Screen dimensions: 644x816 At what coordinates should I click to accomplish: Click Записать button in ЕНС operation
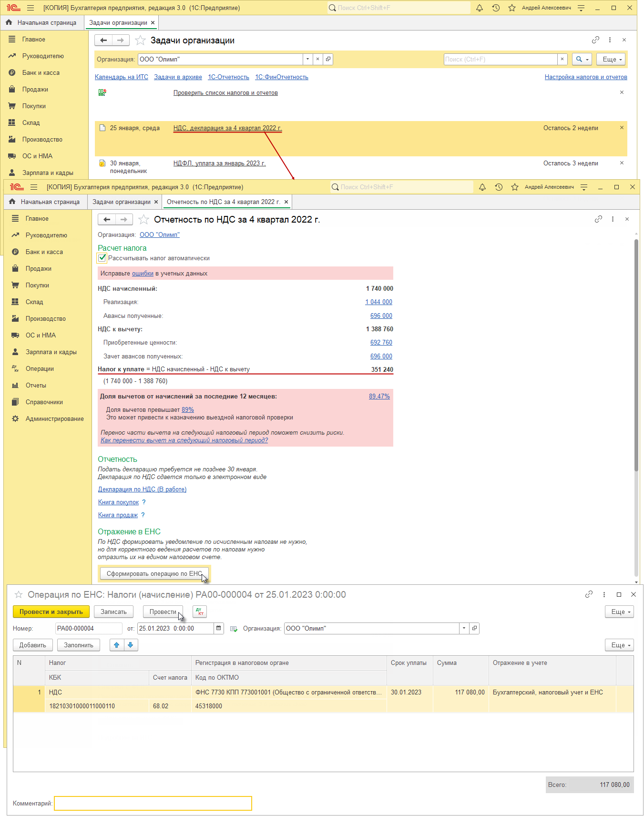pos(113,612)
